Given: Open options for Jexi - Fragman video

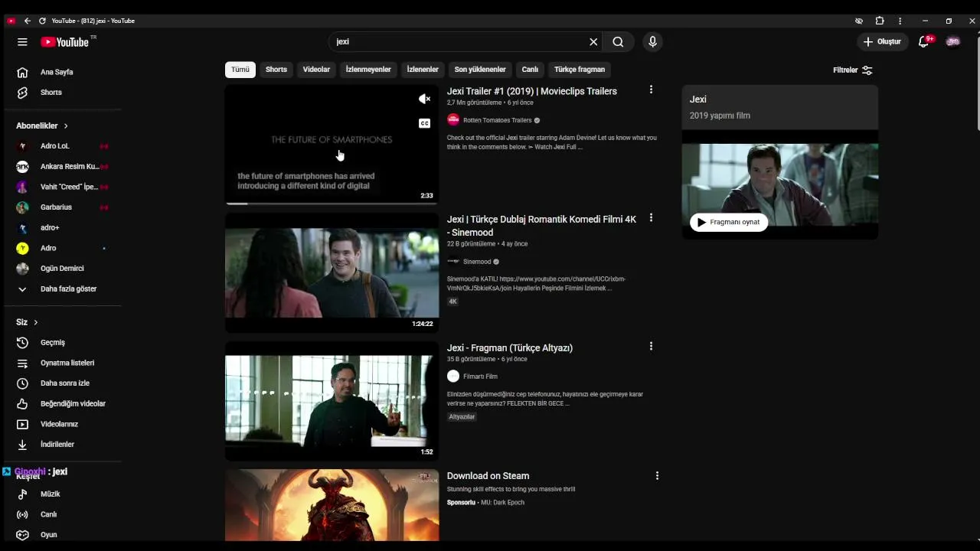Looking at the screenshot, I should 651,347.
